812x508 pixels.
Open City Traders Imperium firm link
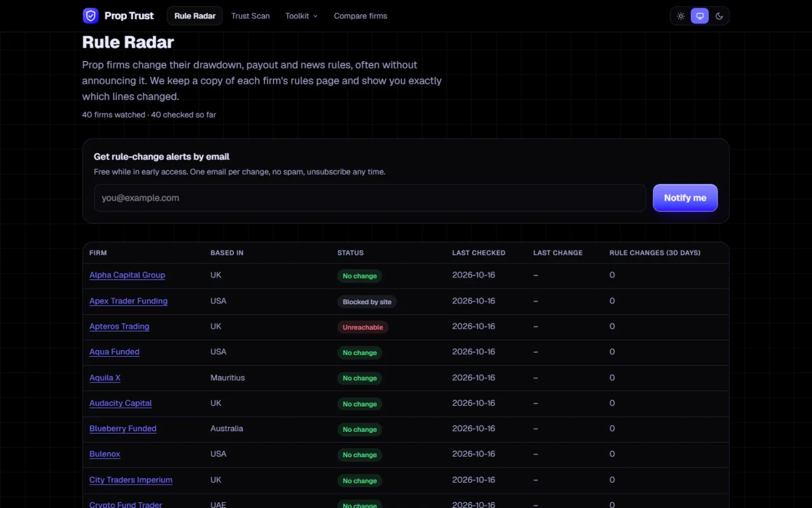point(131,480)
